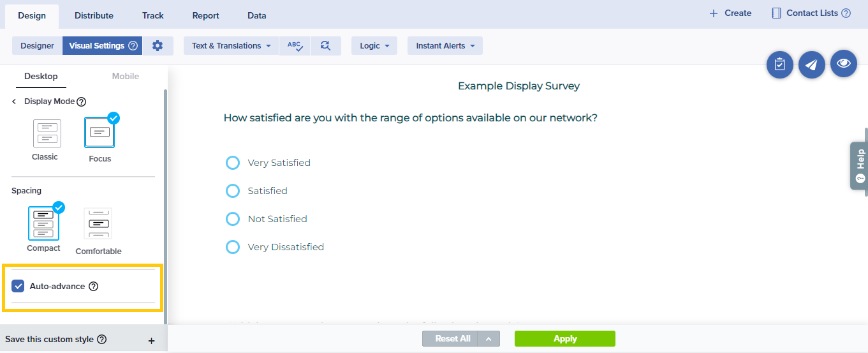Image resolution: width=868 pixels, height=353 pixels.
Task: Open the Text & Translations dropdown
Action: click(231, 45)
